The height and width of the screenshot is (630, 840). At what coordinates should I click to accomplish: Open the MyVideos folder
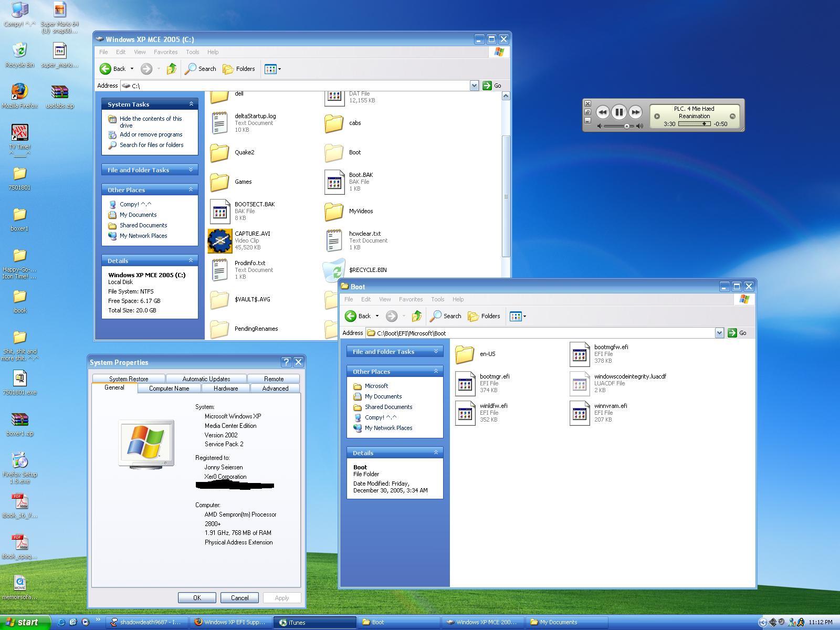point(334,211)
